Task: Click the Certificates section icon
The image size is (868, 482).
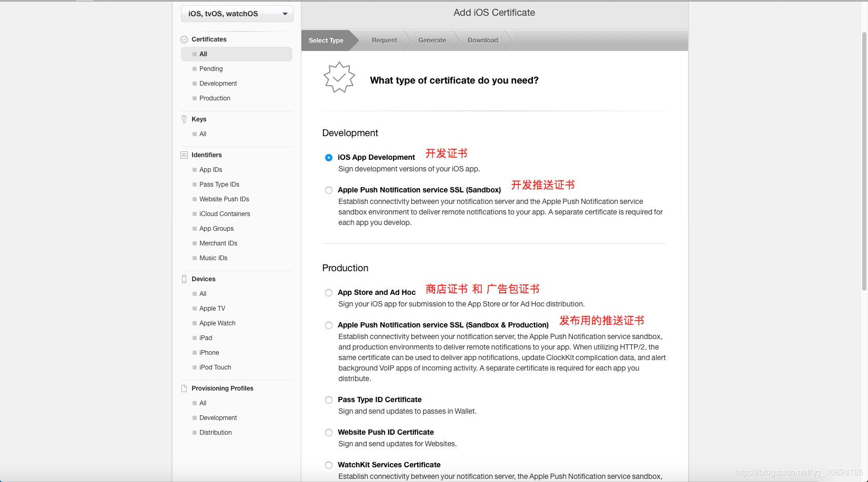Action: (x=184, y=39)
